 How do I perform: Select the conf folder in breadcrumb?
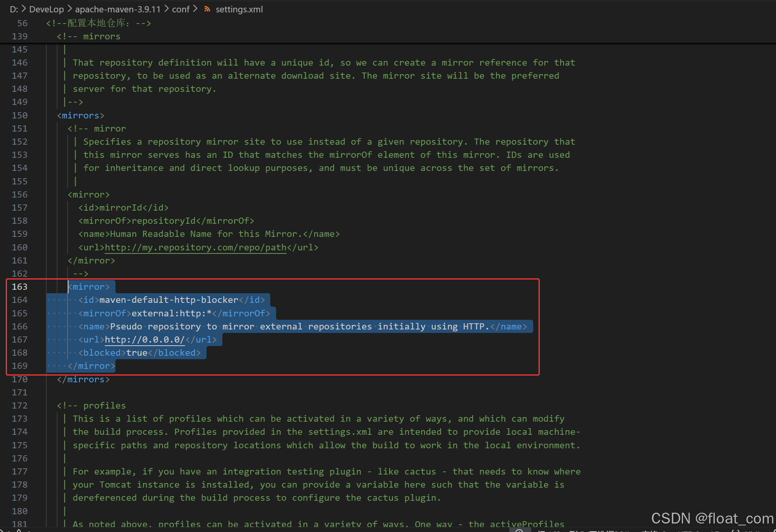[180, 9]
